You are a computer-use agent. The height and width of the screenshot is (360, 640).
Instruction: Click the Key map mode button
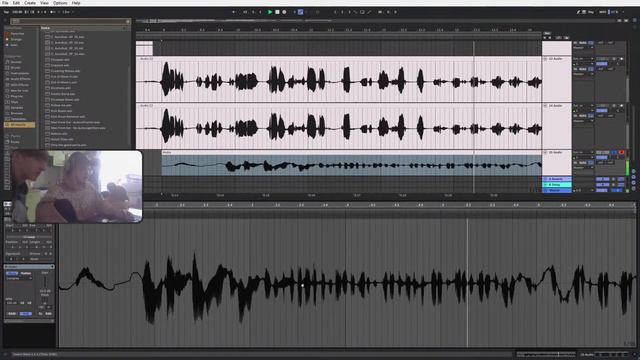pyautogui.click(x=591, y=12)
